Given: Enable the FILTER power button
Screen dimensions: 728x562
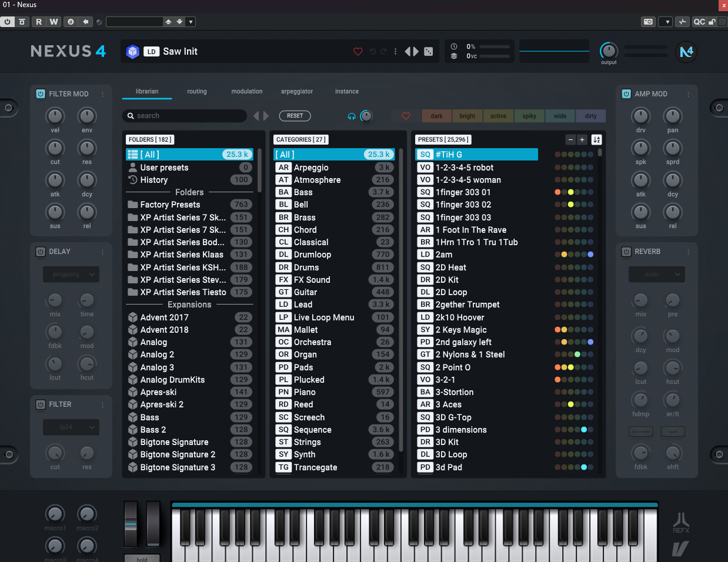Looking at the screenshot, I should [x=41, y=404].
